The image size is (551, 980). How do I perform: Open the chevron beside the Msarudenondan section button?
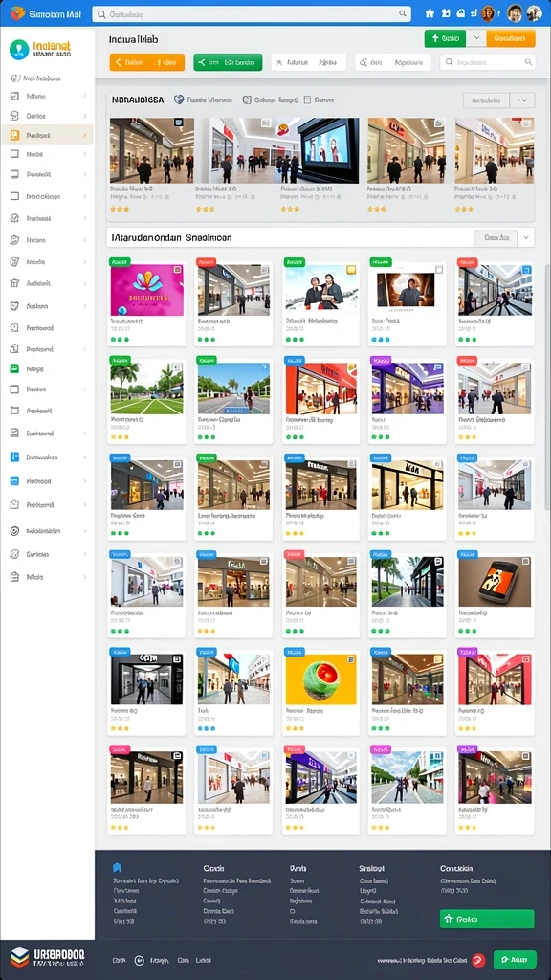pyautogui.click(x=526, y=237)
